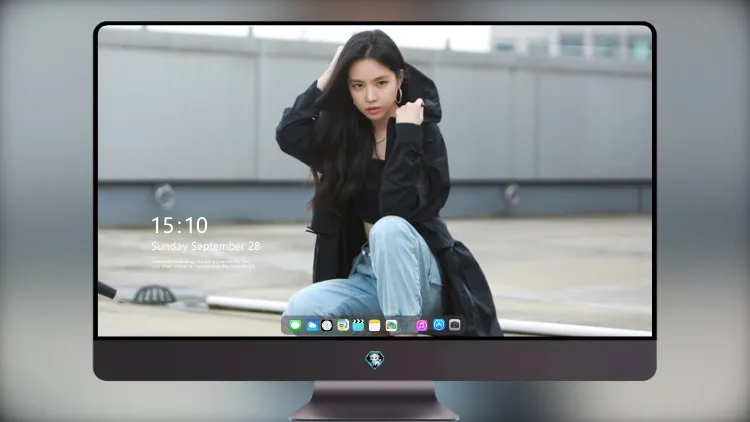Image resolution: width=750 pixels, height=422 pixels.
Task: Open the clapperboard Videos dock icon
Action: [358, 325]
